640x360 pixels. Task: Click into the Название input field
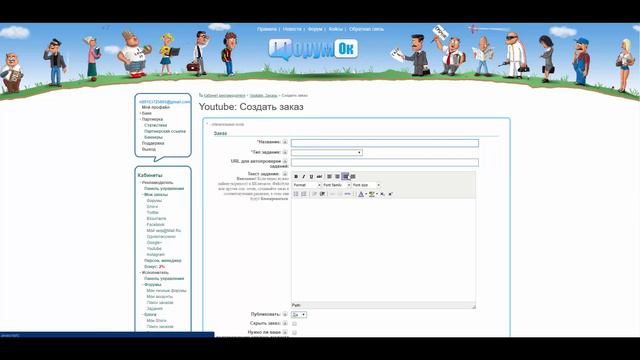(x=384, y=143)
